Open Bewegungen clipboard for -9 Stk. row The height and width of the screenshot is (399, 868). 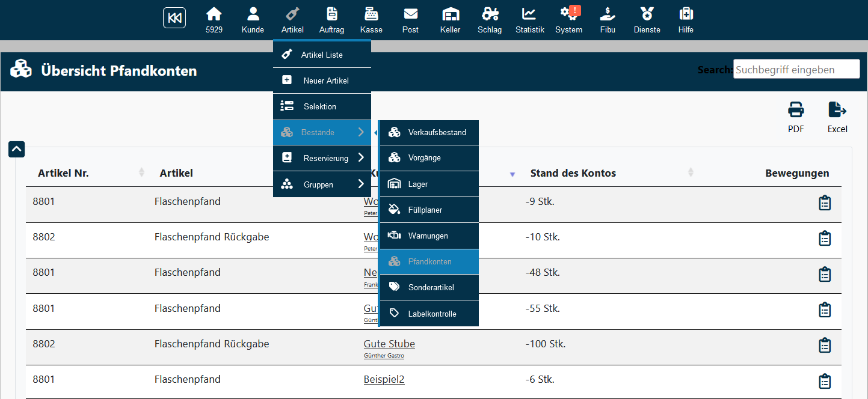point(825,203)
